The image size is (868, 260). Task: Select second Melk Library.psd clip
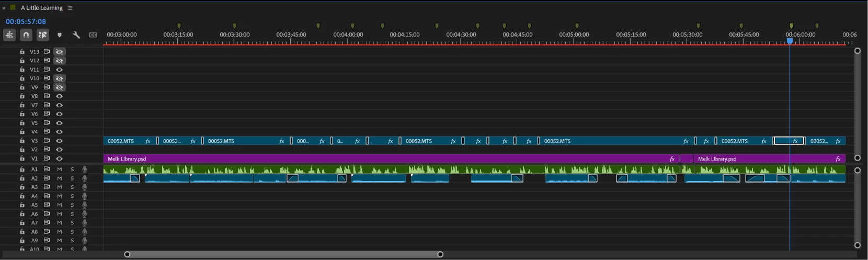[770, 159]
